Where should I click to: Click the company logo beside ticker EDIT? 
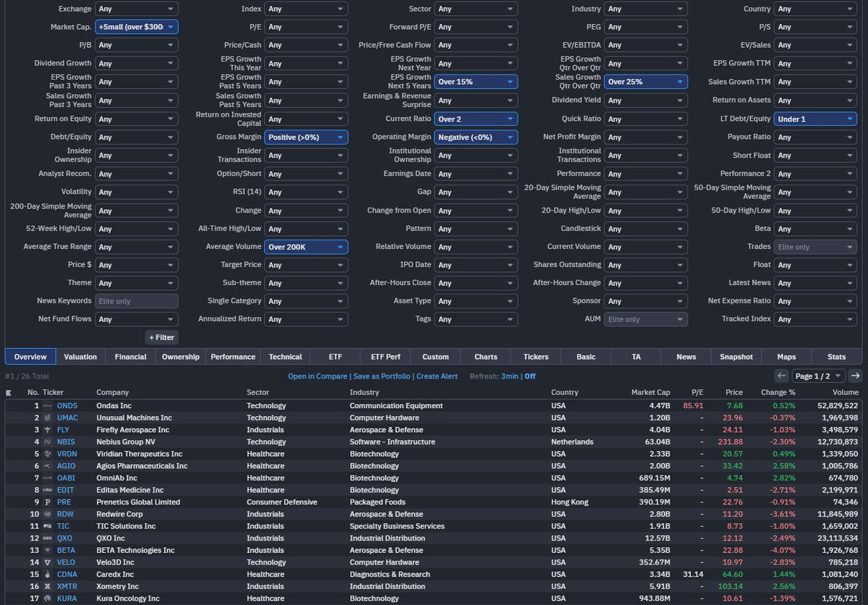47,490
